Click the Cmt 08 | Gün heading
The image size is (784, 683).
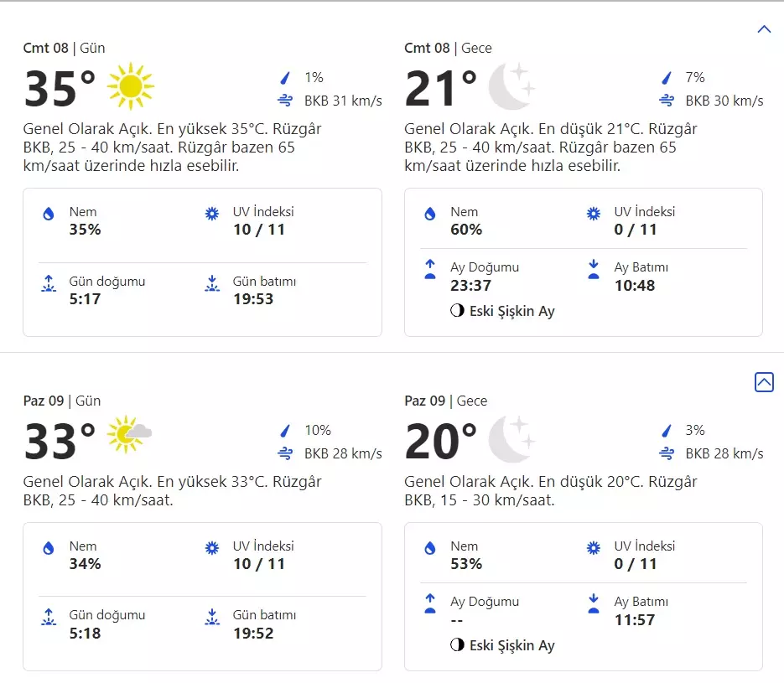click(x=64, y=48)
